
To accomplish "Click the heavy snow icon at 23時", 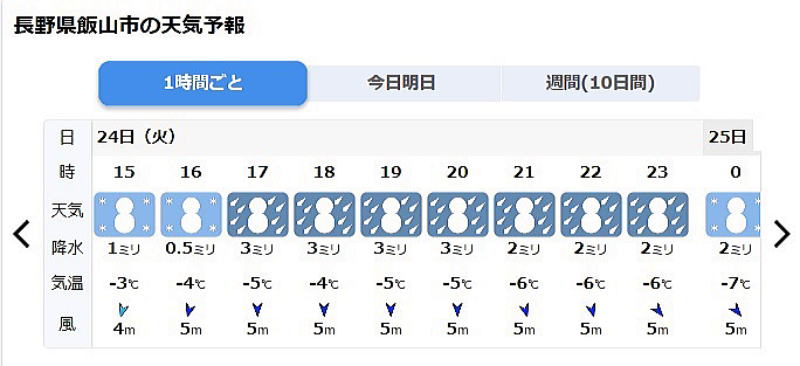I will (x=658, y=214).
